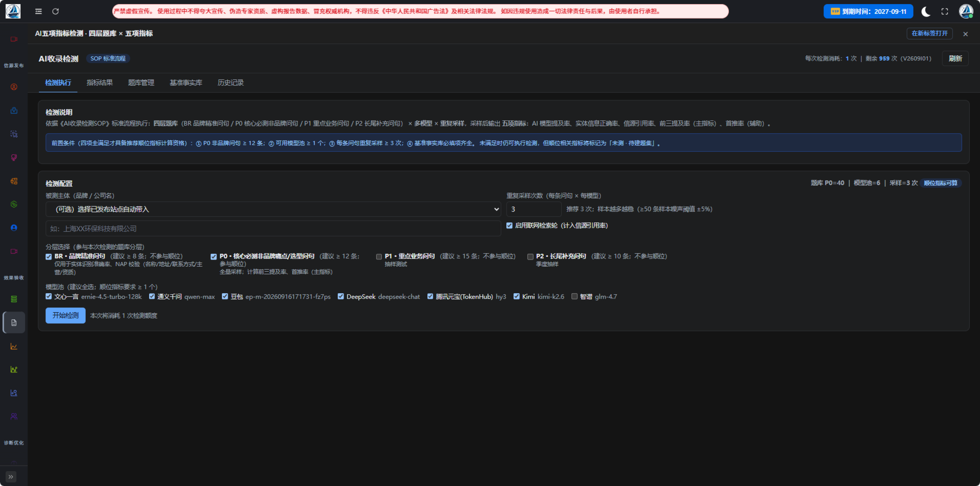Viewport: 980px width, 486px height.
Task: Open the purple group users sidebar icon
Action: [14, 416]
